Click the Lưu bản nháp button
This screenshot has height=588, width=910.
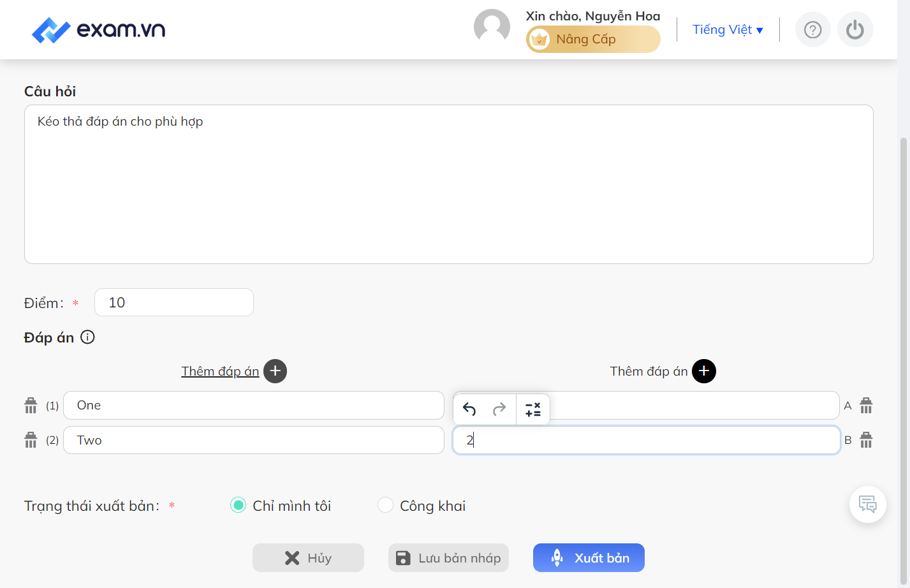click(x=448, y=558)
